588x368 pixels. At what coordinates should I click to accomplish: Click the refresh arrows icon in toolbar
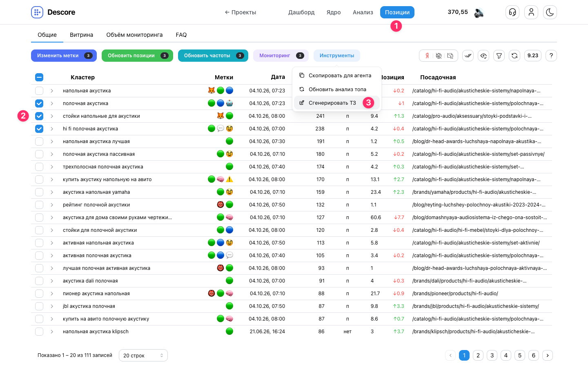click(x=514, y=56)
